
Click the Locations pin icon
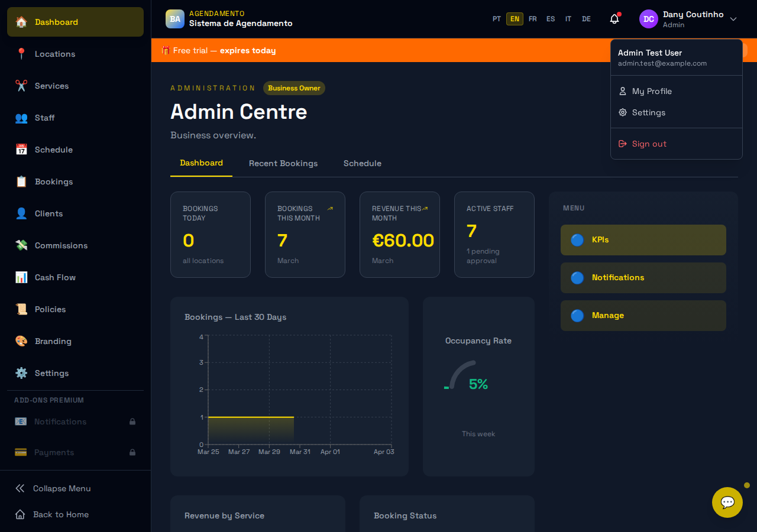[21, 54]
